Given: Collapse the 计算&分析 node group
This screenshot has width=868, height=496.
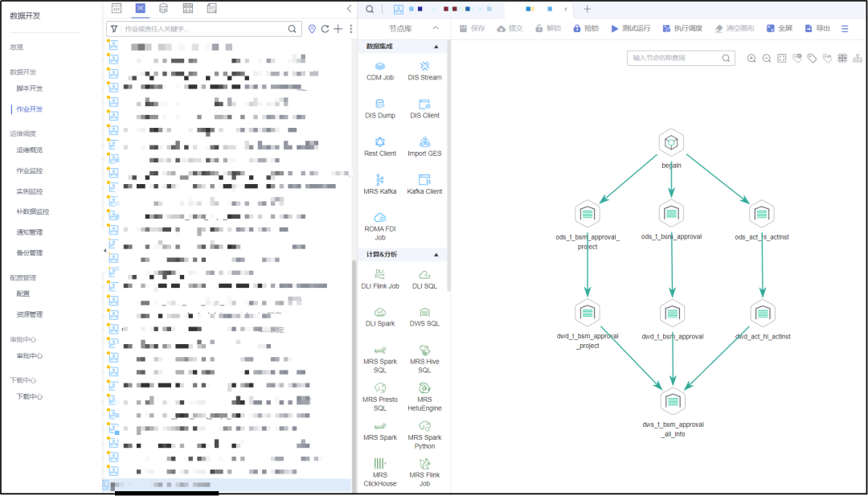Looking at the screenshot, I should (x=436, y=255).
